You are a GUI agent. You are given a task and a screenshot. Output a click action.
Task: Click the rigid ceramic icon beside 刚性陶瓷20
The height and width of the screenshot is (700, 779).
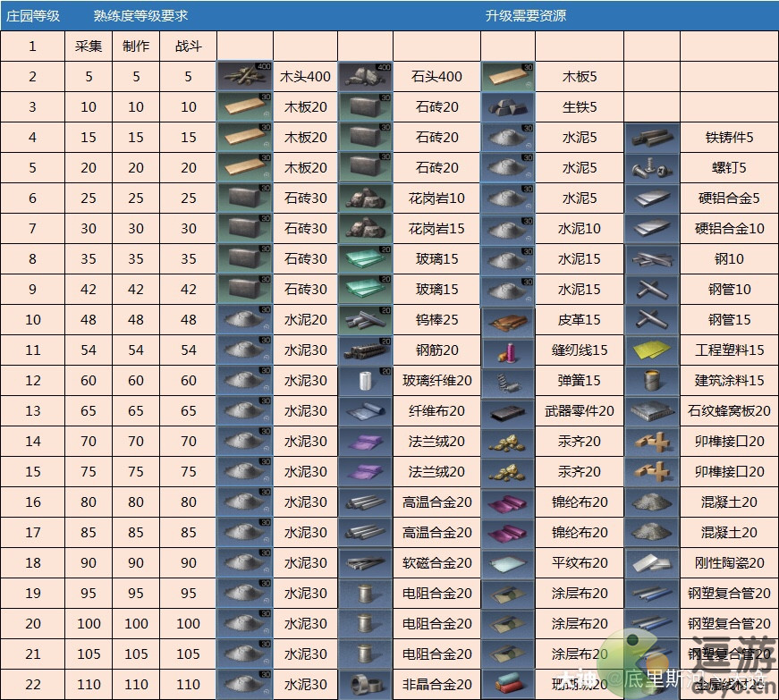coord(652,562)
